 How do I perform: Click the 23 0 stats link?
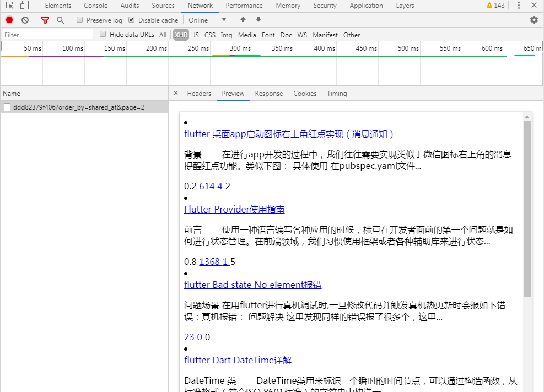pyautogui.click(x=194, y=337)
